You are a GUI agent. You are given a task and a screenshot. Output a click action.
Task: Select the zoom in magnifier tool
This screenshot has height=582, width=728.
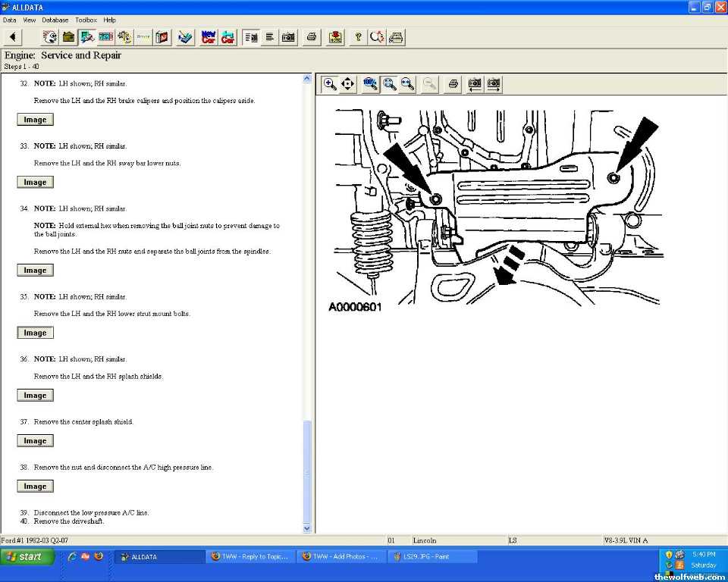click(330, 84)
